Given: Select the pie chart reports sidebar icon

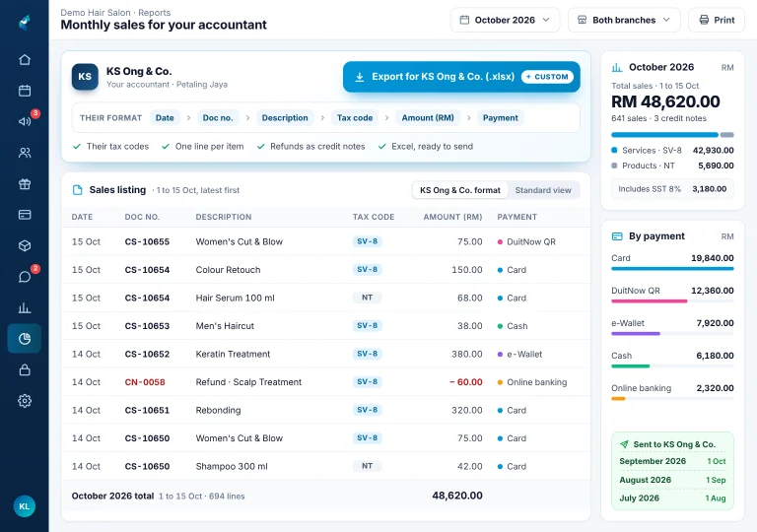Looking at the screenshot, I should point(25,339).
